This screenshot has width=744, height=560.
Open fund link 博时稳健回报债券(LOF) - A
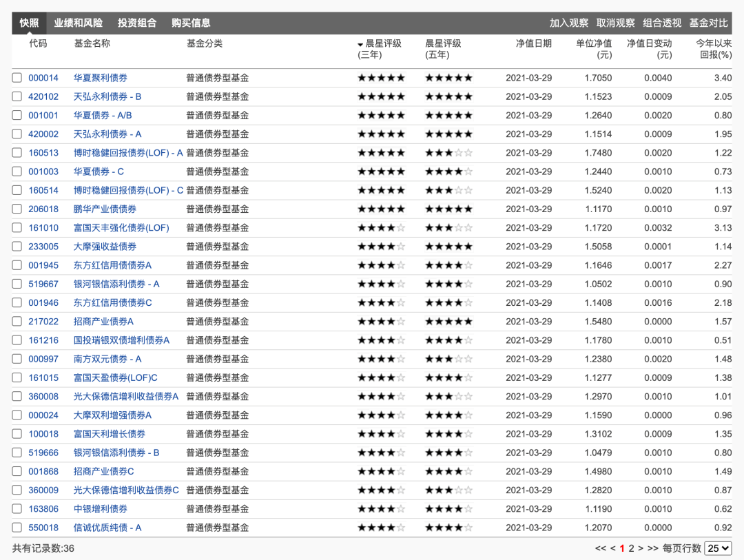pos(128,153)
